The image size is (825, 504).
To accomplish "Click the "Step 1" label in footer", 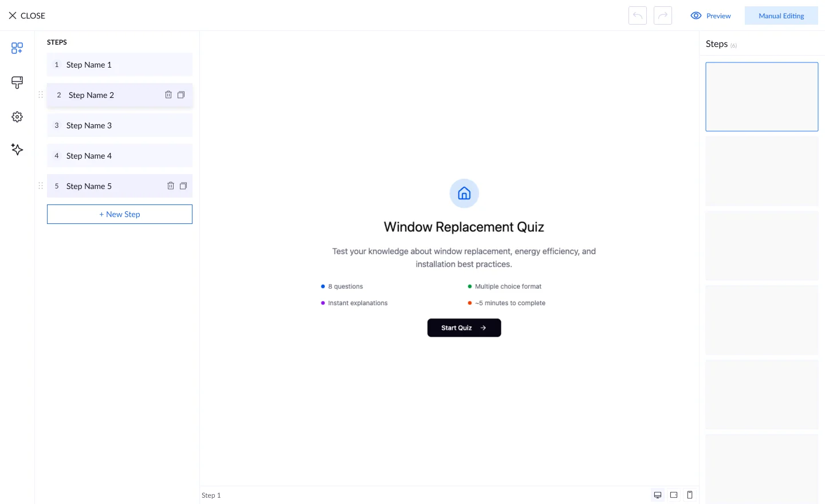I will tap(211, 495).
